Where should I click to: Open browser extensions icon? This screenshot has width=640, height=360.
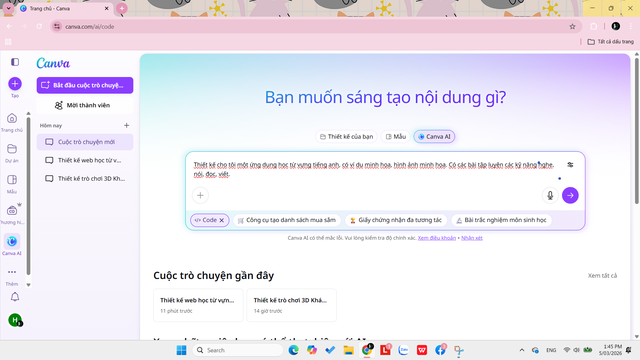[x=593, y=27]
